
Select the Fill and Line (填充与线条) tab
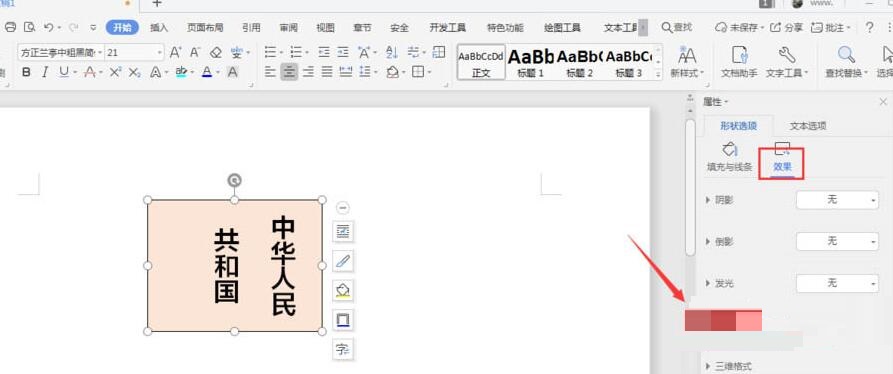(730, 158)
